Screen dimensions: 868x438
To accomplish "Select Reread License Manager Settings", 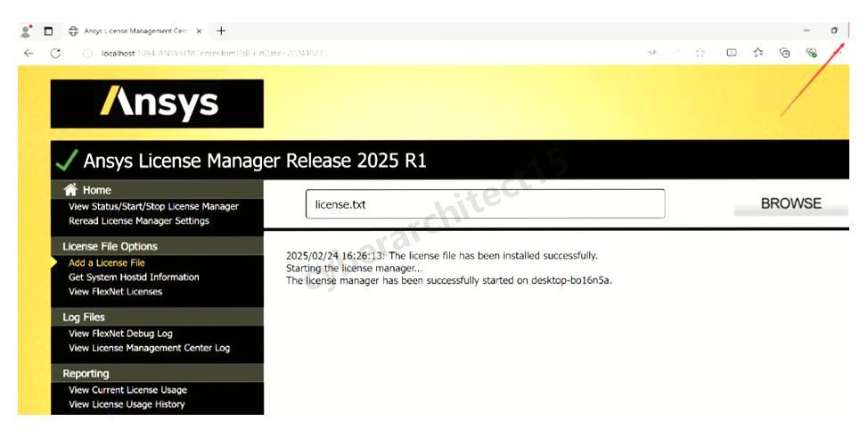I will [139, 221].
